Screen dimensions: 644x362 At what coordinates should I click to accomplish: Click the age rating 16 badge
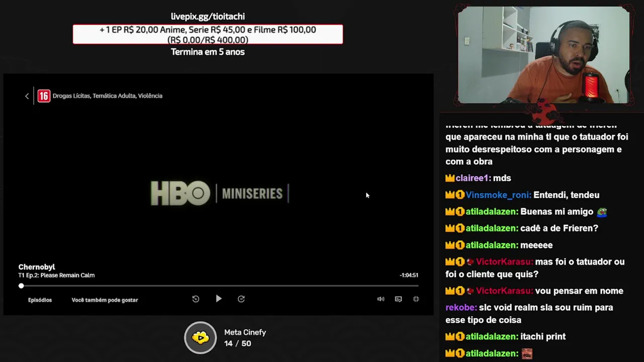(44, 96)
